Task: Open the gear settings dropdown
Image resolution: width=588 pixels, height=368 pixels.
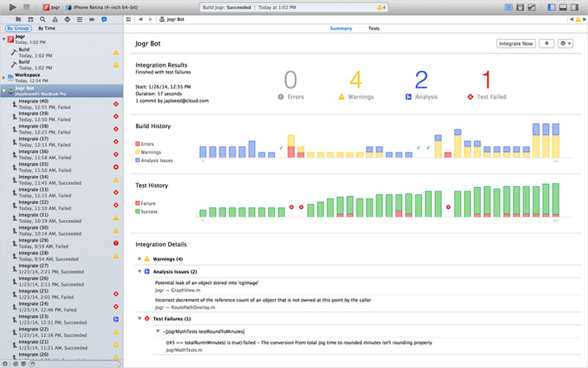Action: [565, 44]
